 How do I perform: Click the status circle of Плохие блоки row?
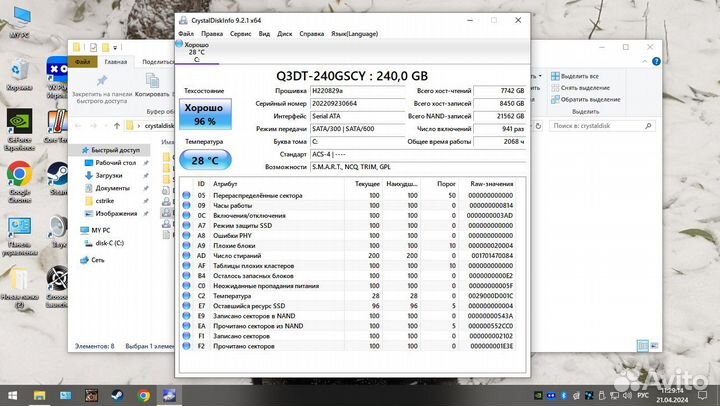click(186, 246)
